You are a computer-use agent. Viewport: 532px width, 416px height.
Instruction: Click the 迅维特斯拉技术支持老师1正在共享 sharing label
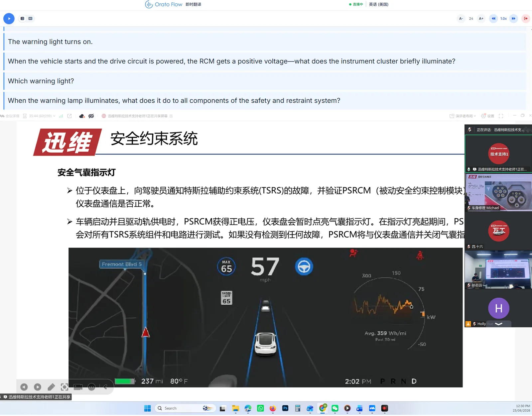pos(37,397)
